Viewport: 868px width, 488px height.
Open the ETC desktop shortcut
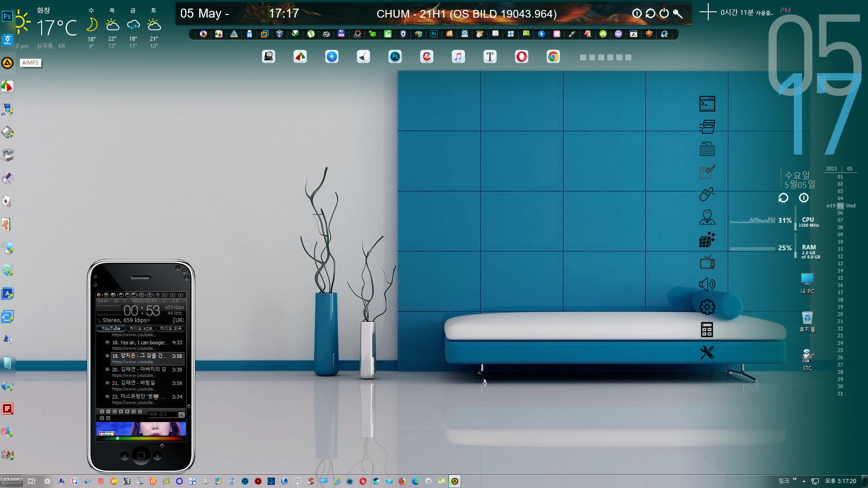(x=807, y=360)
